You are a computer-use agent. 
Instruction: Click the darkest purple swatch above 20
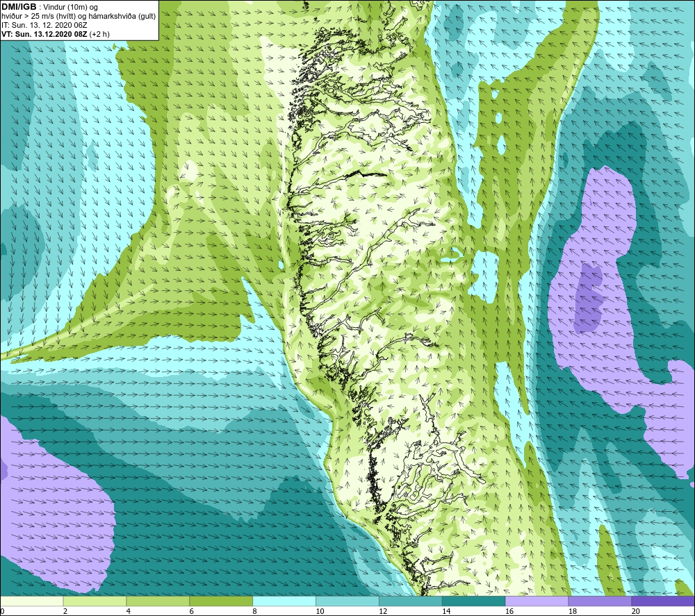(663, 601)
